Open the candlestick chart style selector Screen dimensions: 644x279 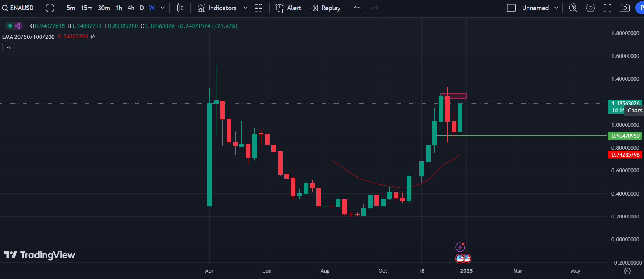(180, 8)
